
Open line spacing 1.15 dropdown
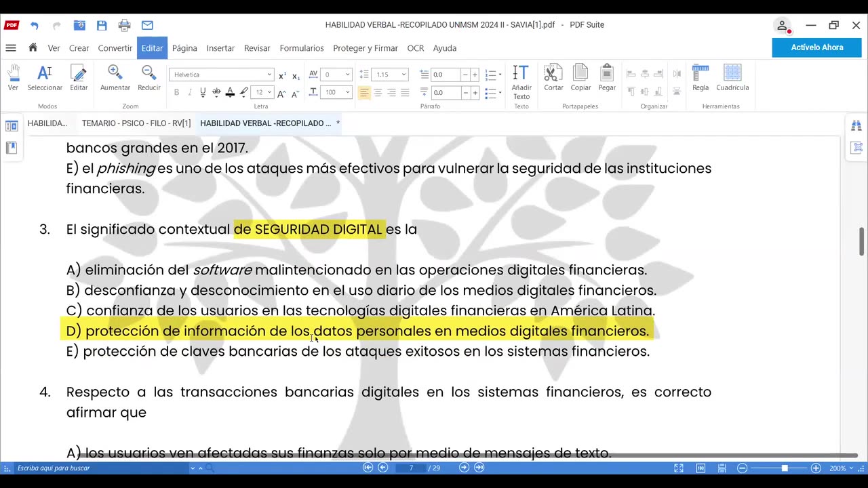403,75
